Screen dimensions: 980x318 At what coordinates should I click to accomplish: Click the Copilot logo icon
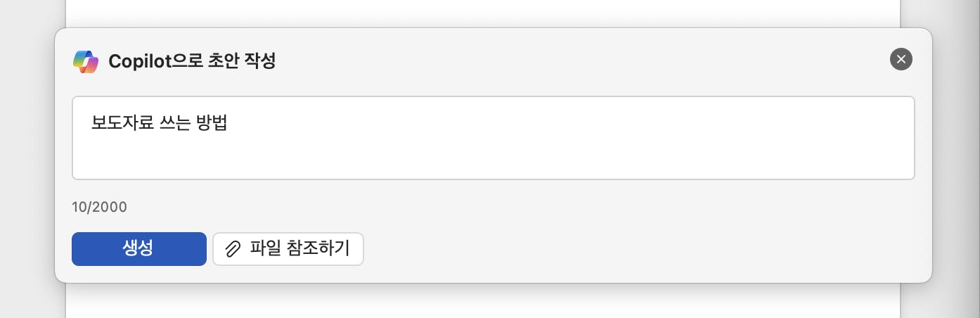(86, 61)
